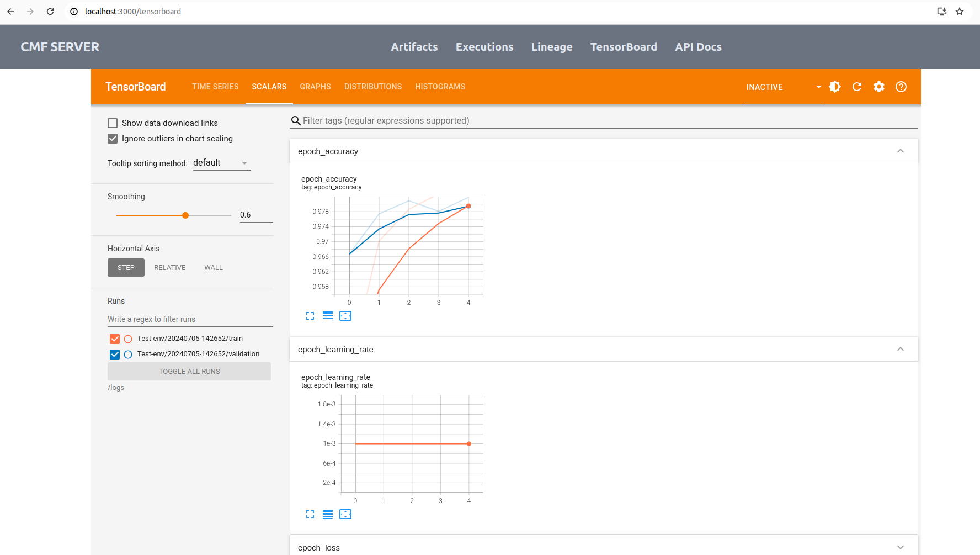Click the tag: epoch_accuracy label
980x555 pixels.
[x=331, y=187]
